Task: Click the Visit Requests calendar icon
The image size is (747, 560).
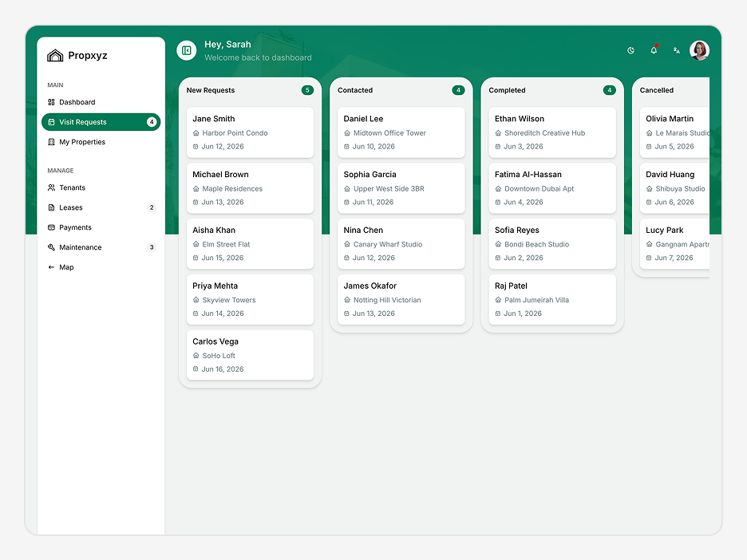Action: 51,122
